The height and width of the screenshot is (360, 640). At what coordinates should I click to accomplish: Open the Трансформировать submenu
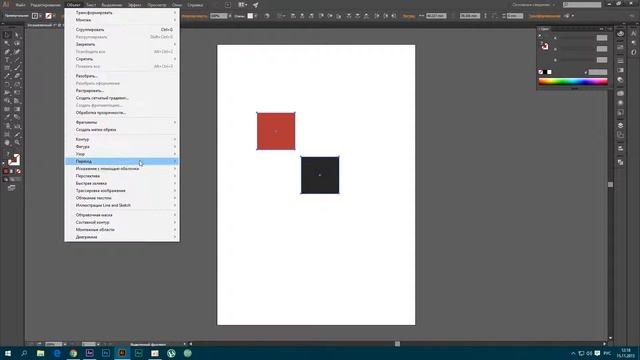tap(122, 13)
